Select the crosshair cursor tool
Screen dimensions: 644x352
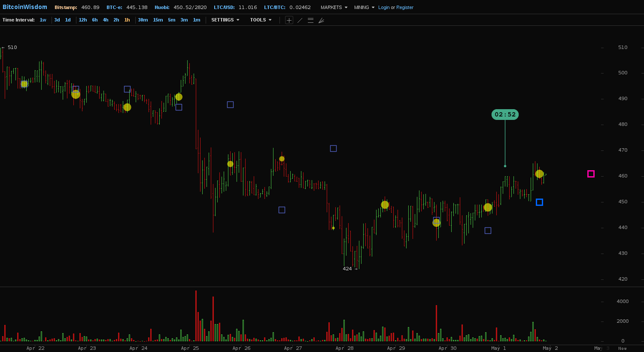(x=289, y=20)
